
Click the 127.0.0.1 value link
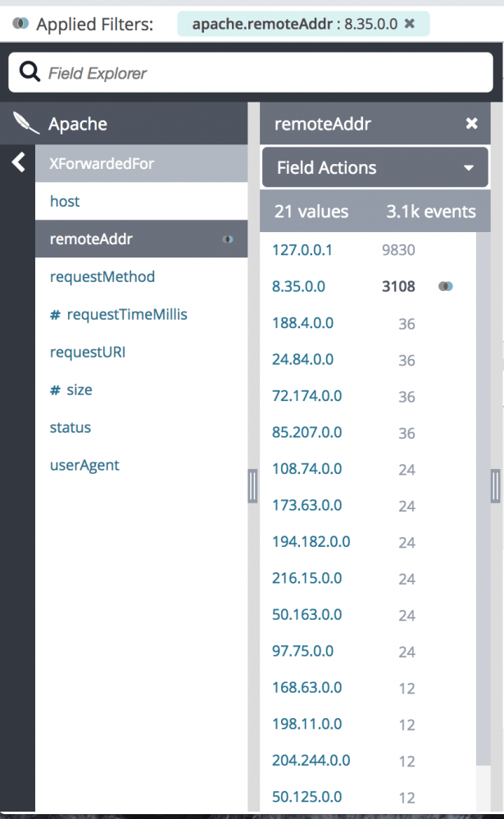[x=302, y=250]
